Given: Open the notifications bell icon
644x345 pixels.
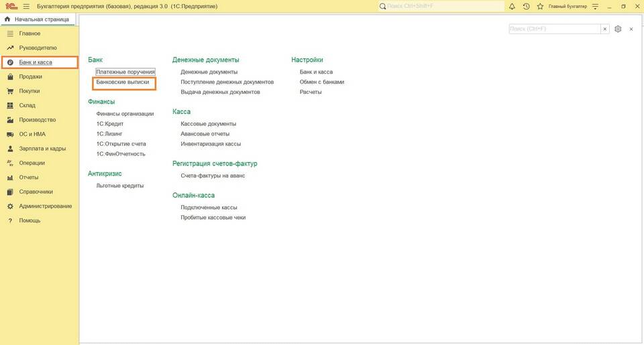Looking at the screenshot, I should click(x=513, y=6).
